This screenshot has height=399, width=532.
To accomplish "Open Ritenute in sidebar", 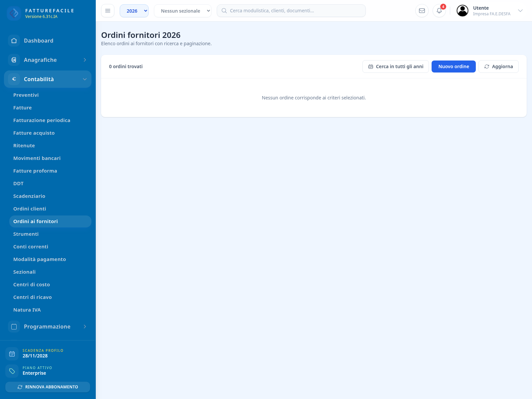I will pyautogui.click(x=50, y=146).
